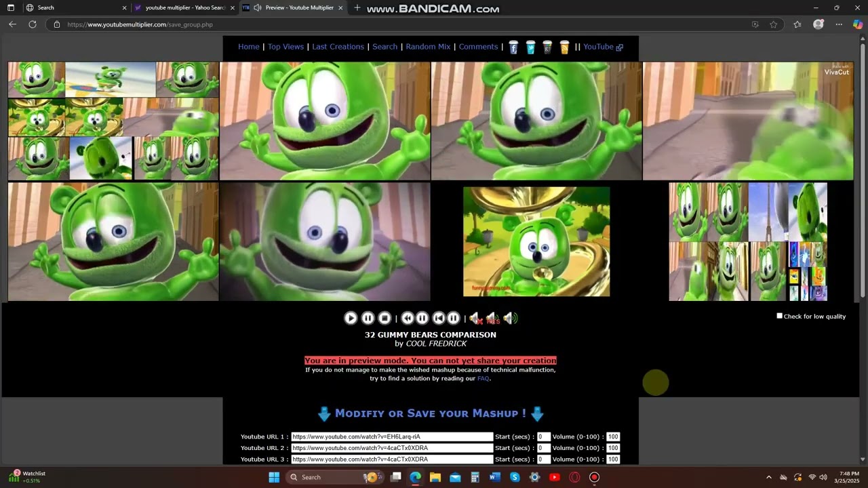The width and height of the screenshot is (868, 488).
Task: Open the Facebook cup share icon
Action: click(513, 47)
